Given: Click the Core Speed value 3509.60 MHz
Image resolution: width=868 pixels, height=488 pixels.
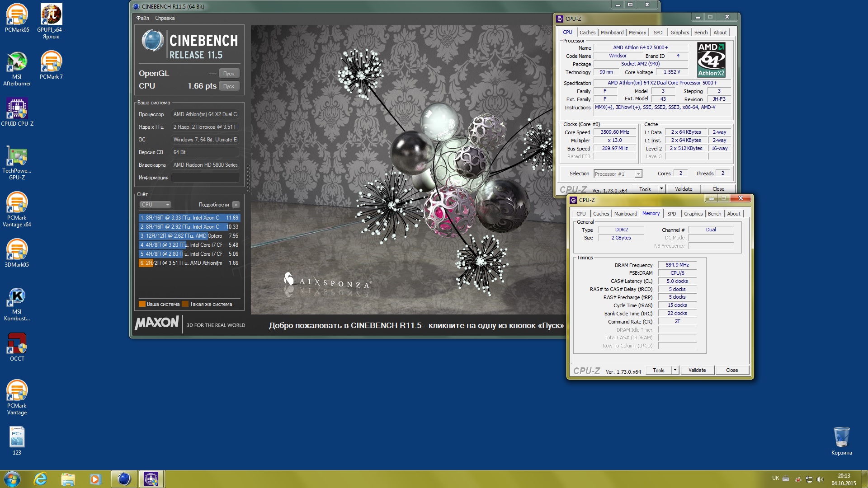Looking at the screenshot, I should 615,132.
